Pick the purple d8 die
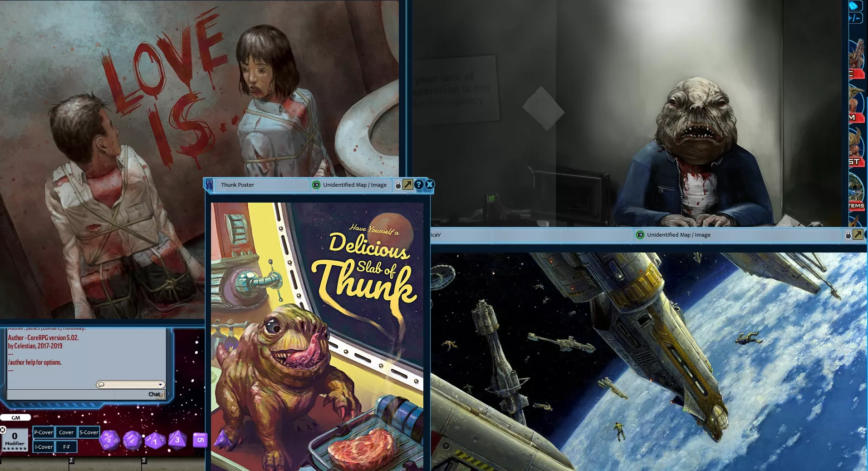 click(x=177, y=440)
